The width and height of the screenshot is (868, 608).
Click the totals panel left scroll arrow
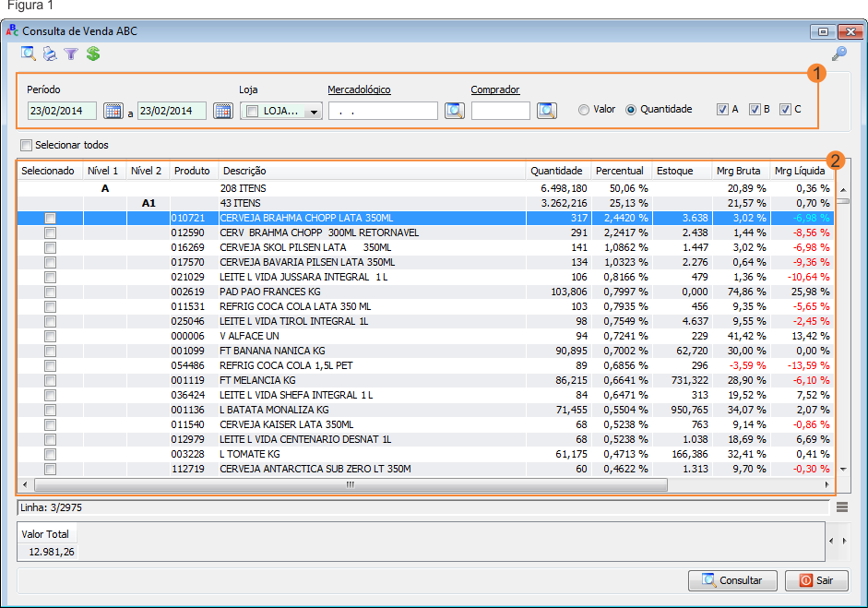[831, 541]
